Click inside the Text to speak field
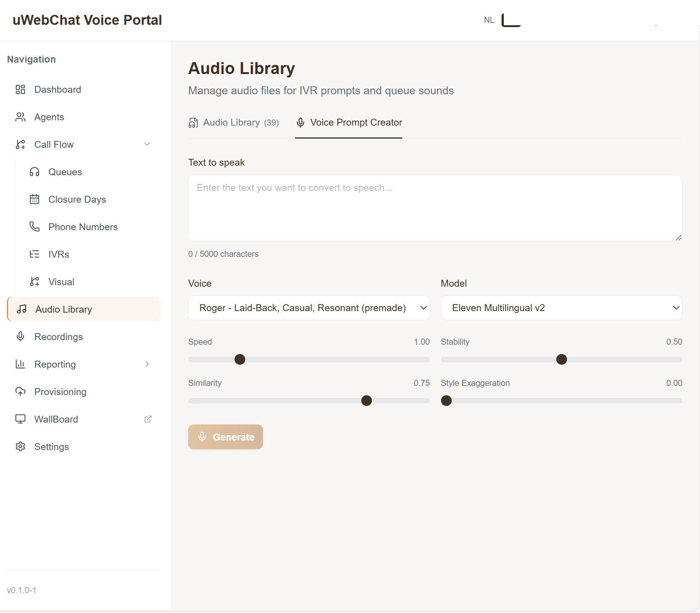The width and height of the screenshot is (700, 613). (435, 208)
